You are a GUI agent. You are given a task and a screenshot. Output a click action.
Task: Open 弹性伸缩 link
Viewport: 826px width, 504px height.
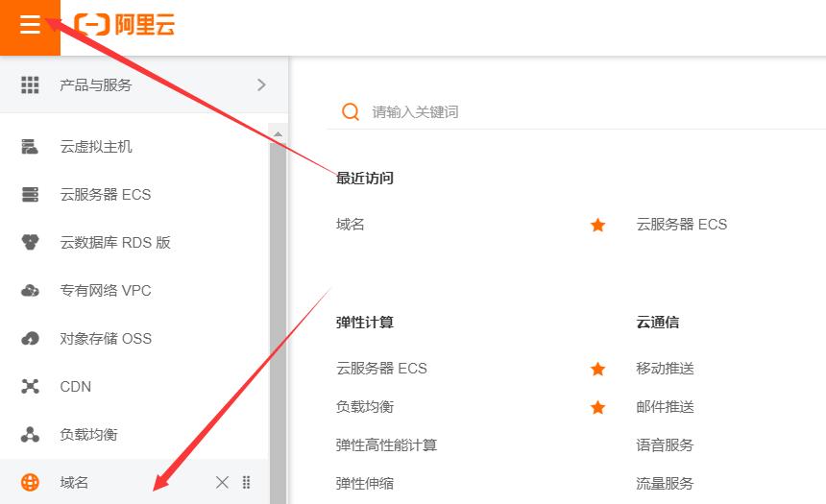[x=365, y=484]
